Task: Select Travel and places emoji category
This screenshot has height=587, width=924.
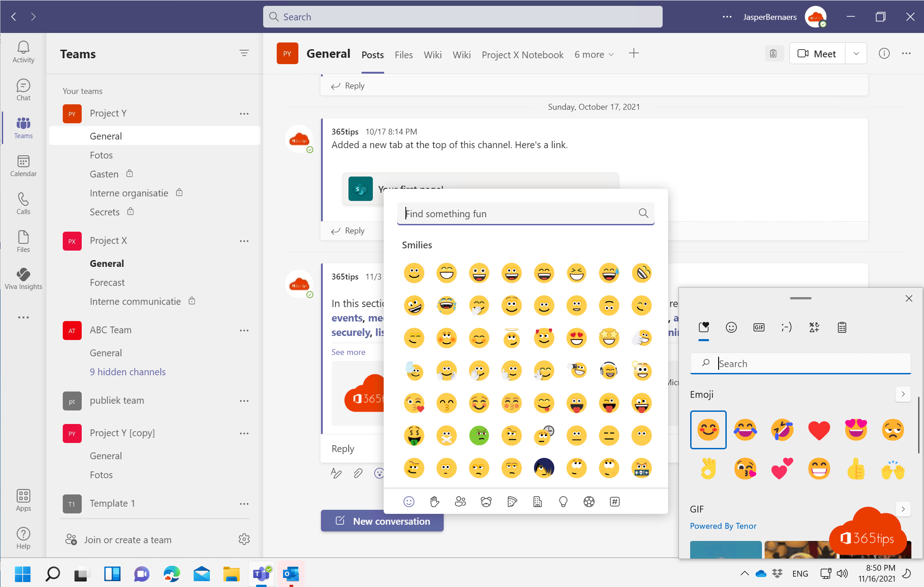Action: tap(537, 502)
